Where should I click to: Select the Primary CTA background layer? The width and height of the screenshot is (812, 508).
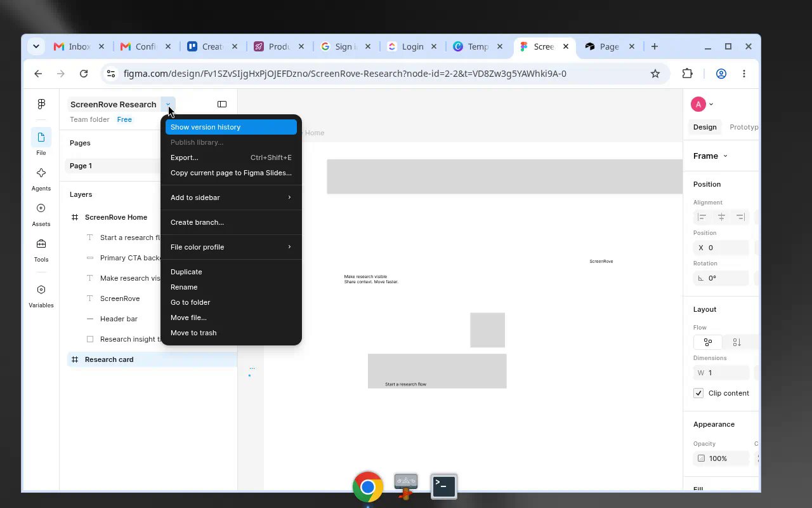click(x=130, y=258)
